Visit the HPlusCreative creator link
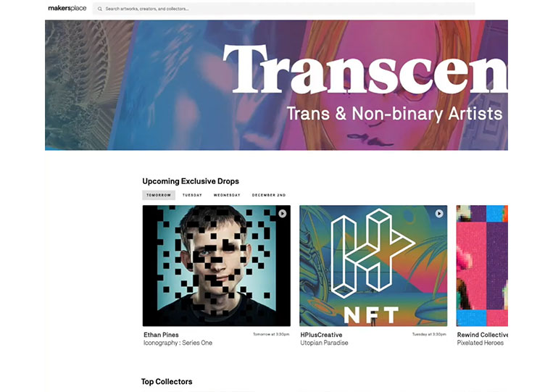Screen dimensions: 553x392 click(x=321, y=335)
